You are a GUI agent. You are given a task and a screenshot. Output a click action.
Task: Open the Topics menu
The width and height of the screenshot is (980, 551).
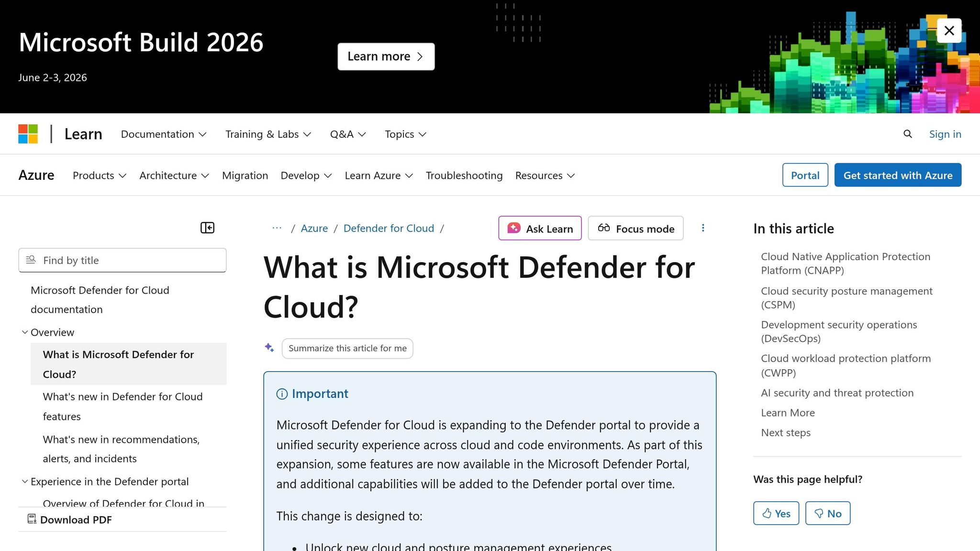(x=404, y=134)
